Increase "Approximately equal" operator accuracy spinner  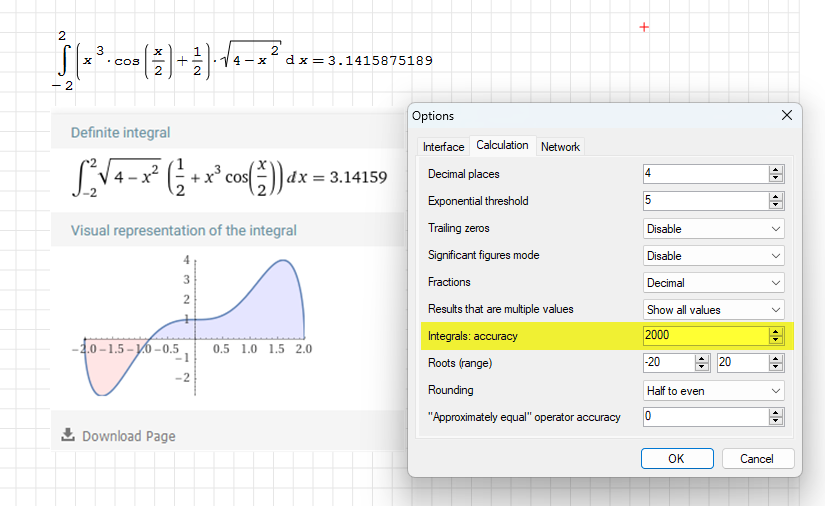point(776,413)
